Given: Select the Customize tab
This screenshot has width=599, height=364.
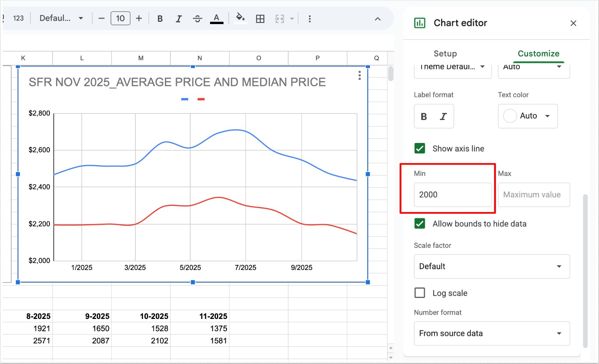Looking at the screenshot, I should [x=538, y=54].
